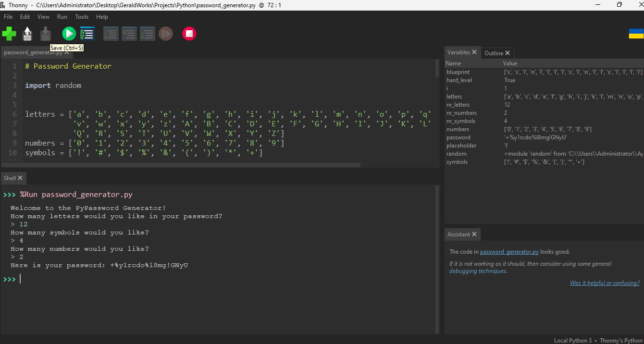The height and width of the screenshot is (344, 644).
Task: Click the Step out debugger icon
Action: [148, 34]
